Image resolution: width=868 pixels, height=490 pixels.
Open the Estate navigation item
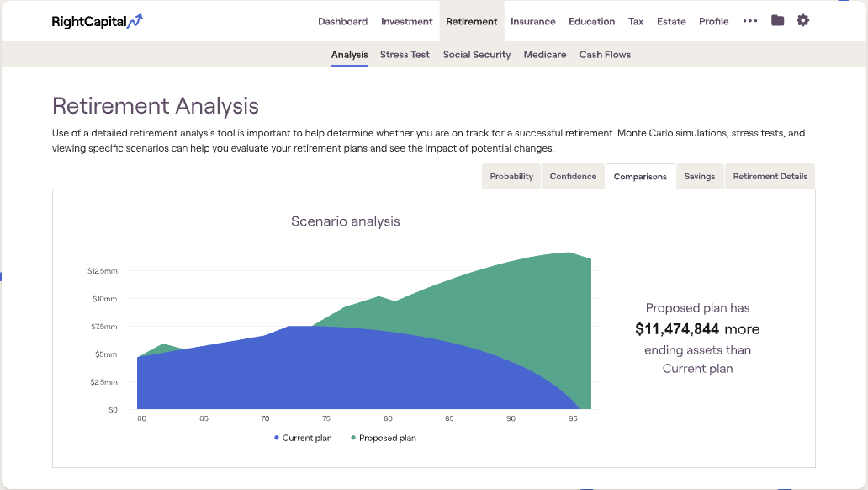point(671,22)
